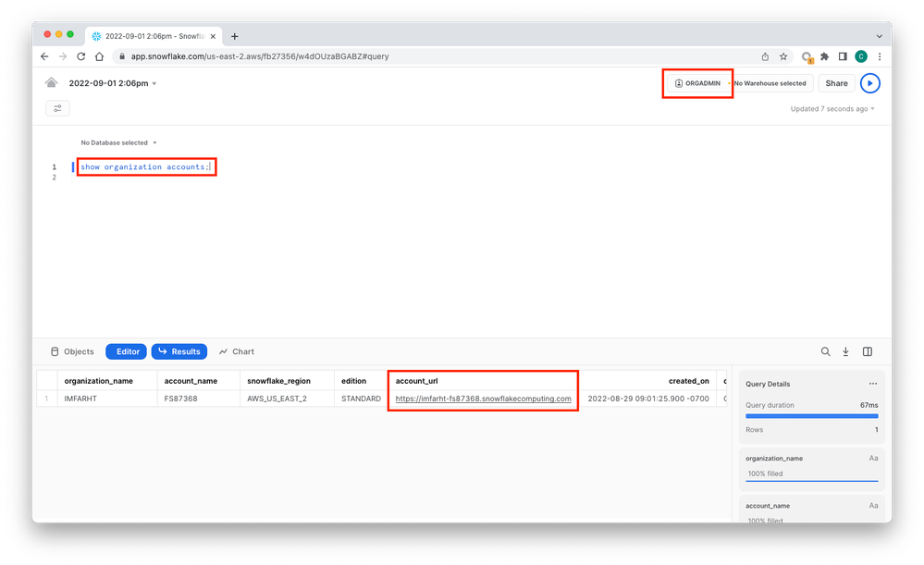
Task: Toggle the Results view
Action: point(179,351)
